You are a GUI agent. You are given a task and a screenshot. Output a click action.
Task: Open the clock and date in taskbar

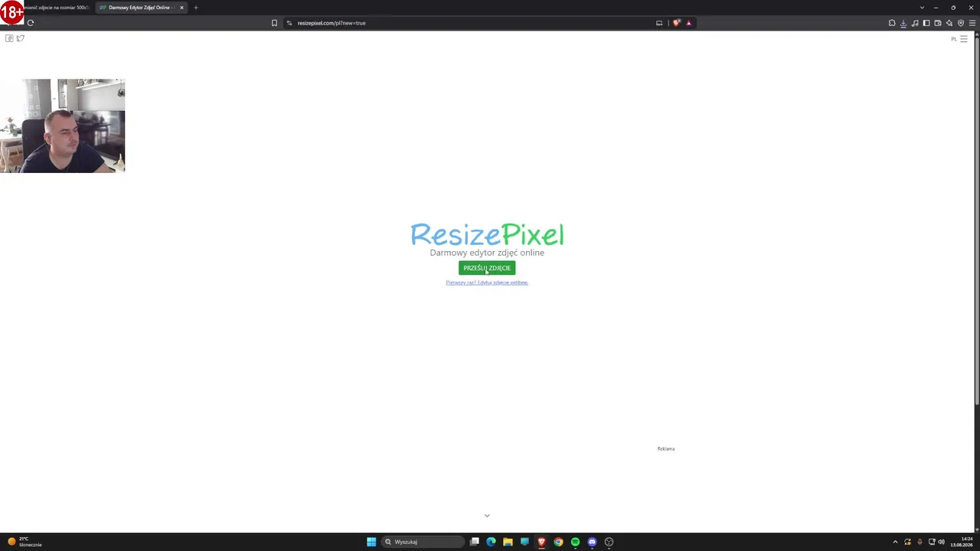[x=962, y=542]
